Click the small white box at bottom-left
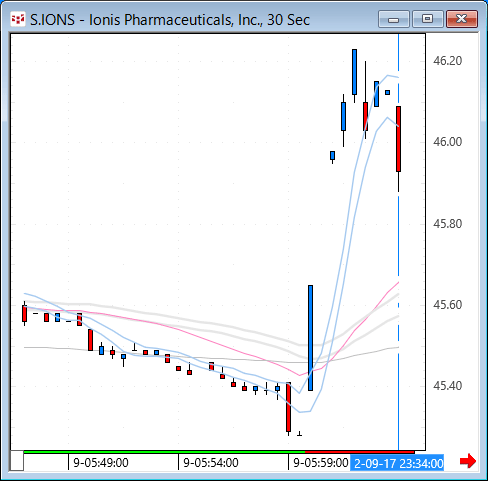Image resolution: width=488 pixels, height=481 pixels. point(17,460)
